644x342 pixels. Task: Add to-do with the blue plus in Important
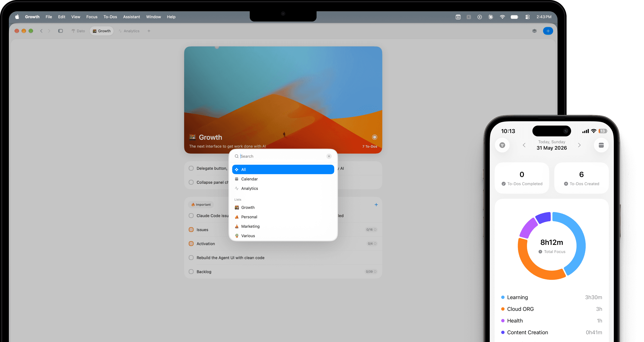[376, 205]
